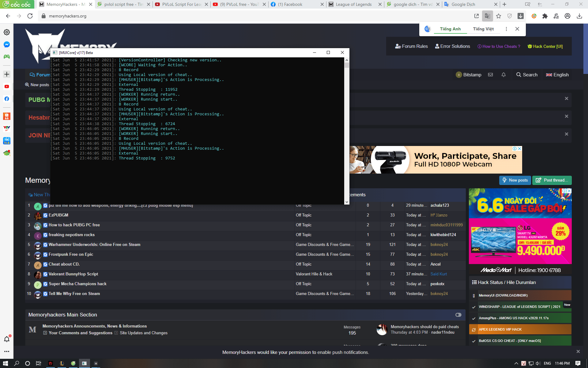Open Valorant BunnyHop Script thread
The width and height of the screenshot is (588, 368).
[73, 274]
